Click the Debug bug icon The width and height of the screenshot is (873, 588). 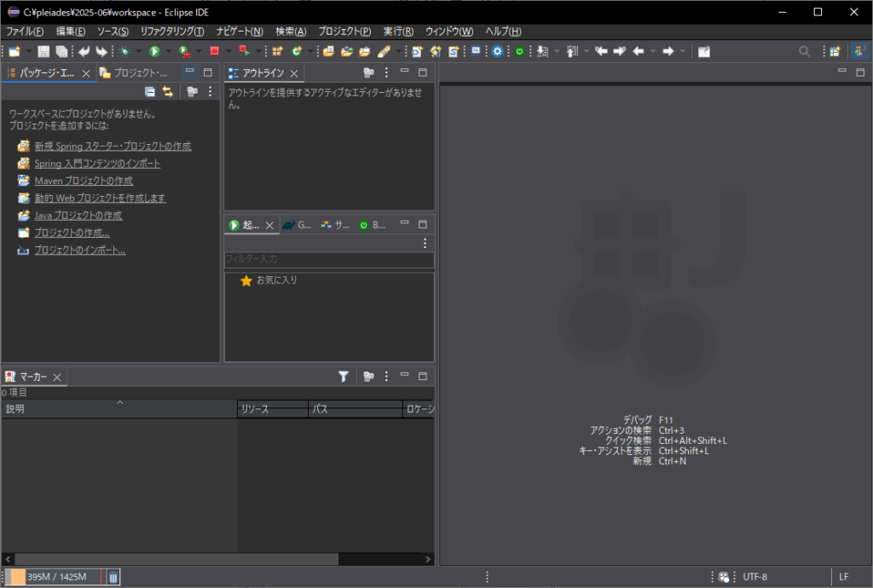coord(124,51)
